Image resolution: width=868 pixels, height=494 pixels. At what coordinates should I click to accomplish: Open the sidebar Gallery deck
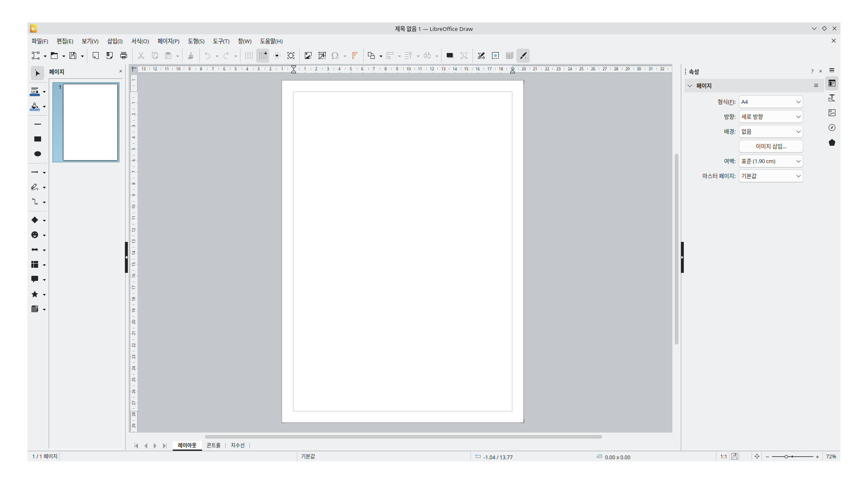tap(832, 113)
